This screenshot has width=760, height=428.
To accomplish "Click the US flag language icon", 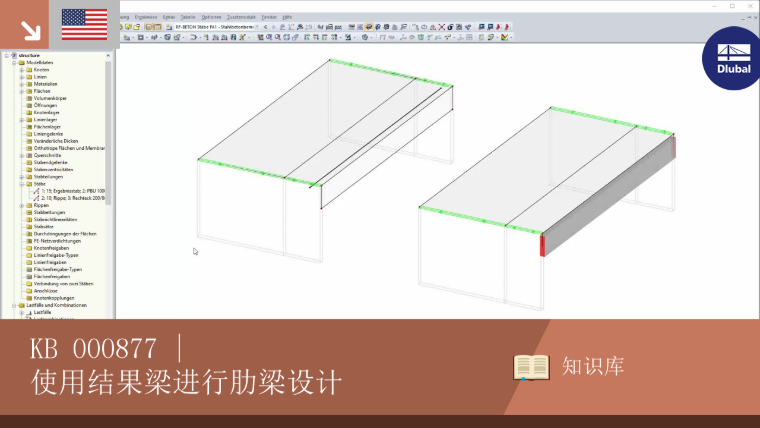I will pyautogui.click(x=84, y=24).
